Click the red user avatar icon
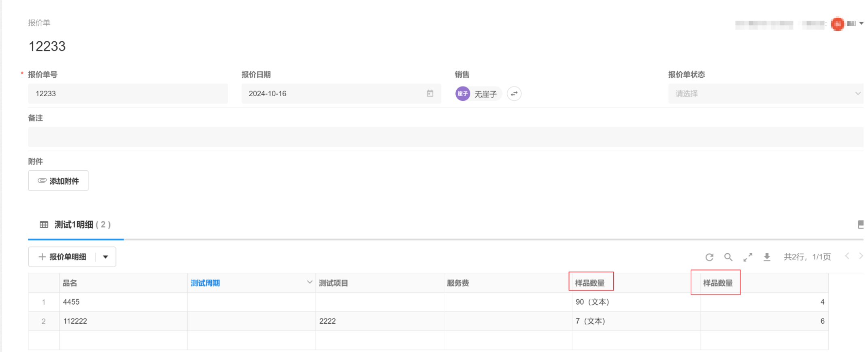868x352 pixels. point(837,24)
